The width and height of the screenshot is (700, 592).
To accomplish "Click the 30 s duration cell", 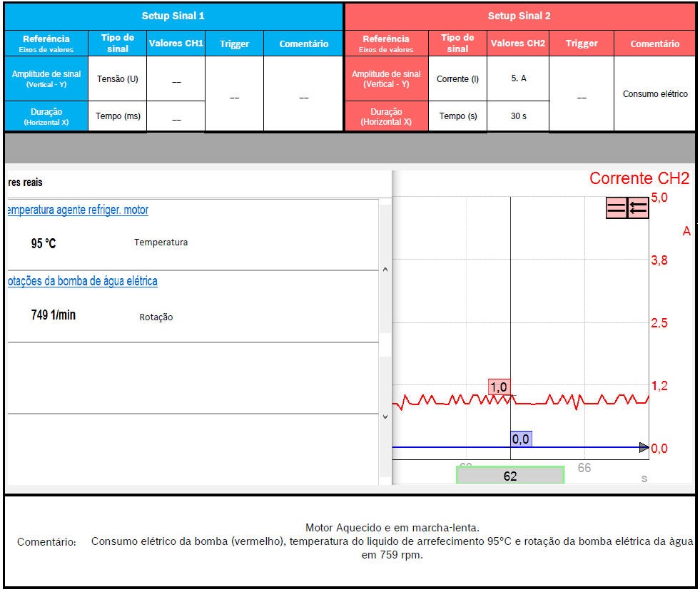I will click(518, 116).
